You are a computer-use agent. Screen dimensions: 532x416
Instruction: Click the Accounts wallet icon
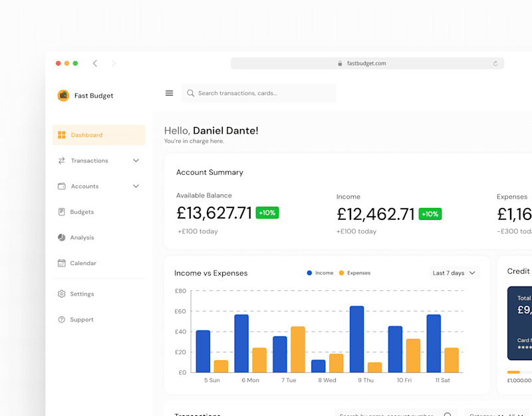(61, 186)
